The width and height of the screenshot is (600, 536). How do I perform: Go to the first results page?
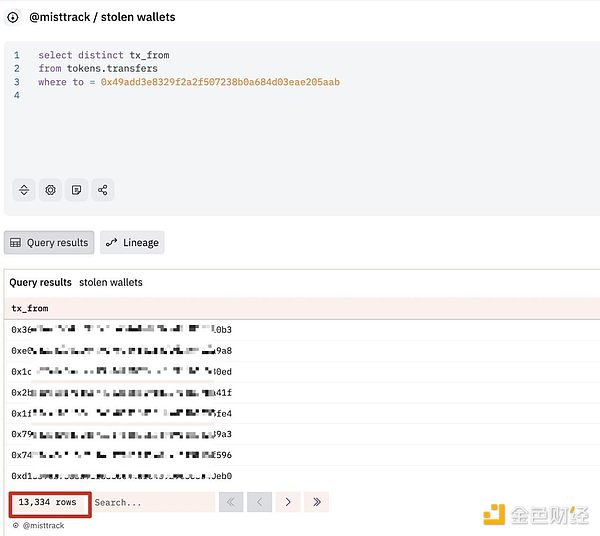[x=231, y=502]
